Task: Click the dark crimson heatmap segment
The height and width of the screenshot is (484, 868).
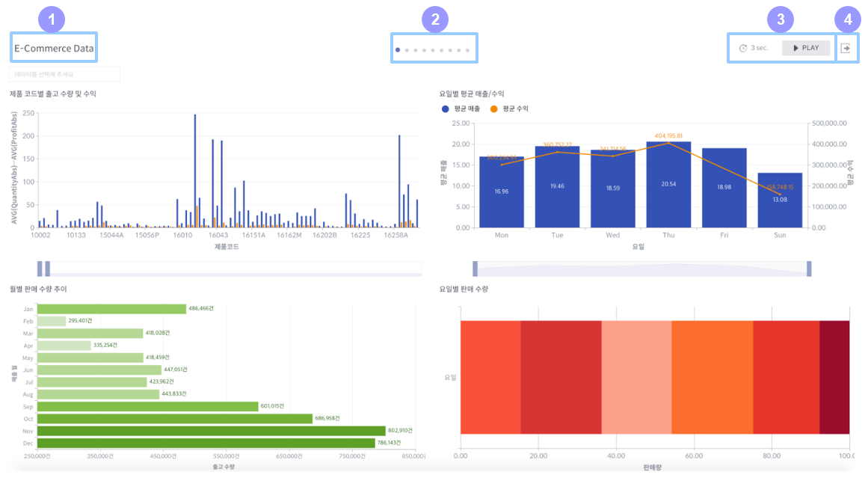Action: (x=834, y=377)
